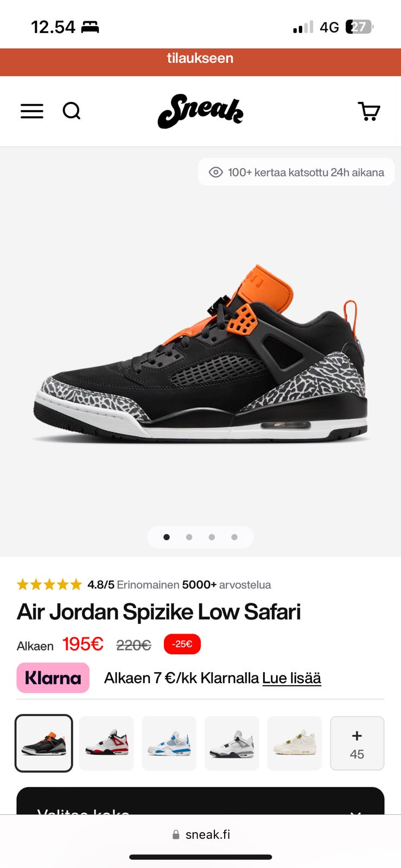
Task: Select the second carousel dot
Action: click(x=189, y=537)
